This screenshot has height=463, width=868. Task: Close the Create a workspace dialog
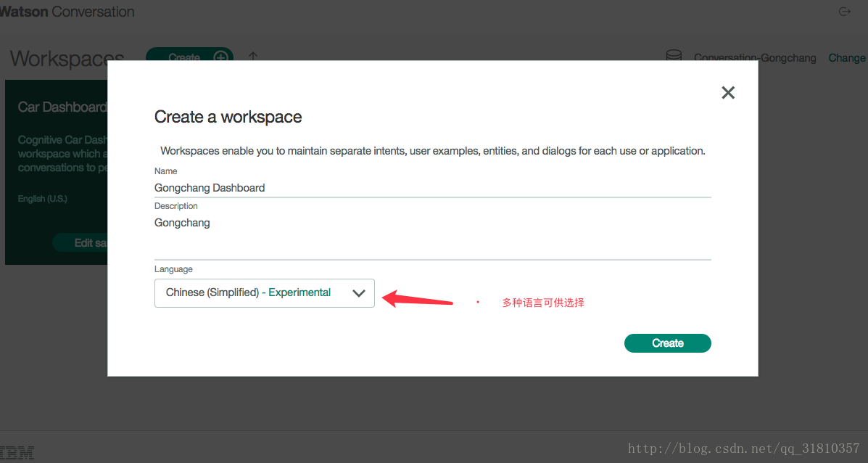pos(728,92)
